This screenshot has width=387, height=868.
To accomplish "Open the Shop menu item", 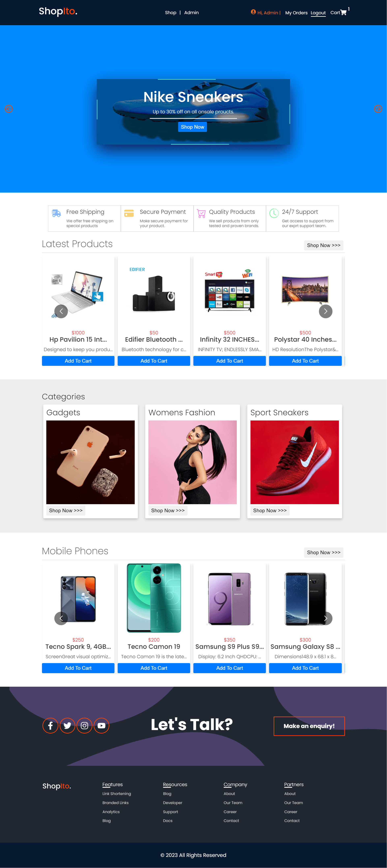I will [171, 13].
